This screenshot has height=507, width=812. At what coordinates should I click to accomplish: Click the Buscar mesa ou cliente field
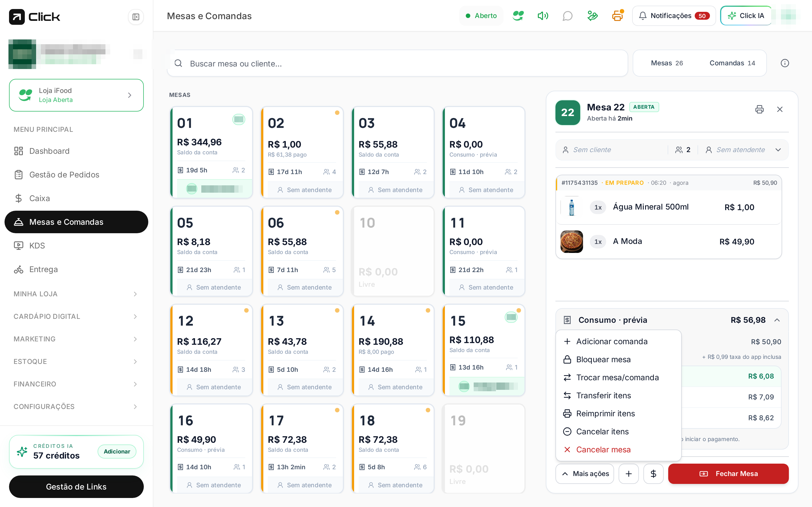click(x=397, y=63)
